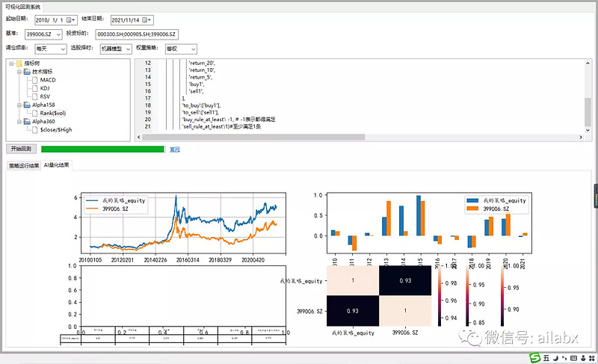
Task: Click Sogou input method S icon
Action: click(x=535, y=357)
